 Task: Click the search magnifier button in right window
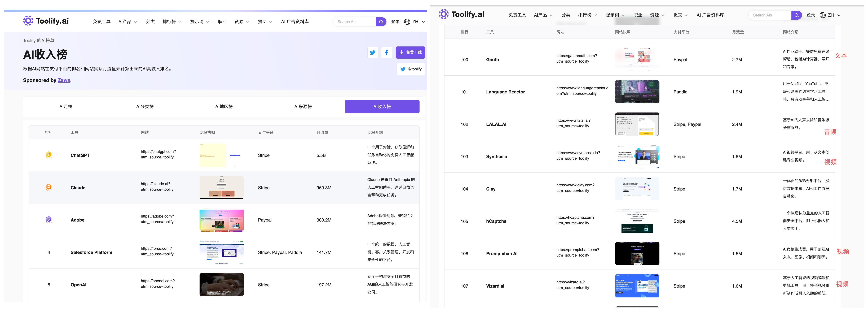pos(796,15)
